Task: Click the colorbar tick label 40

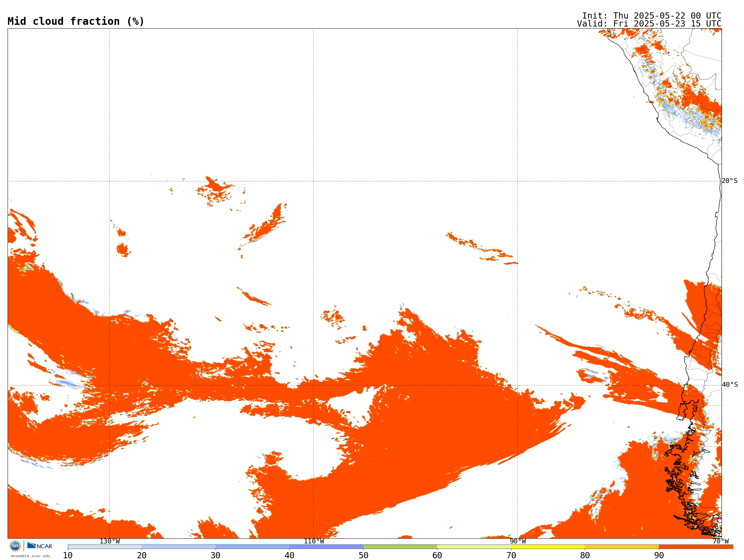Action: [289, 556]
